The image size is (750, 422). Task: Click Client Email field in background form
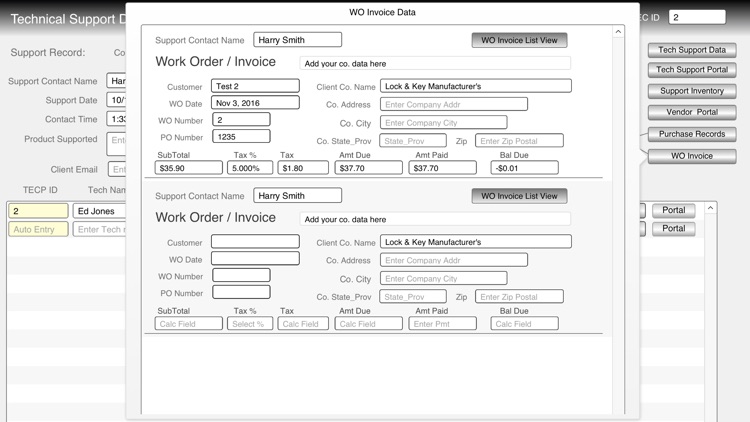(x=117, y=169)
